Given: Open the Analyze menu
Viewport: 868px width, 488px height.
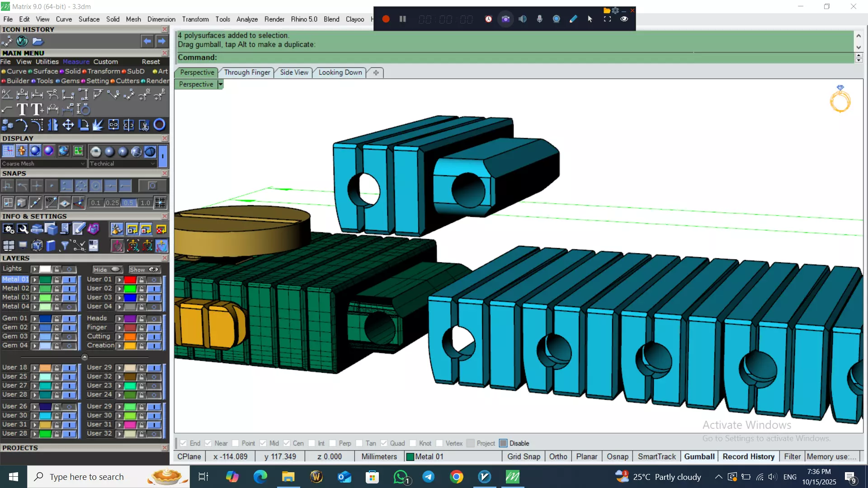Looking at the screenshot, I should pos(247,19).
